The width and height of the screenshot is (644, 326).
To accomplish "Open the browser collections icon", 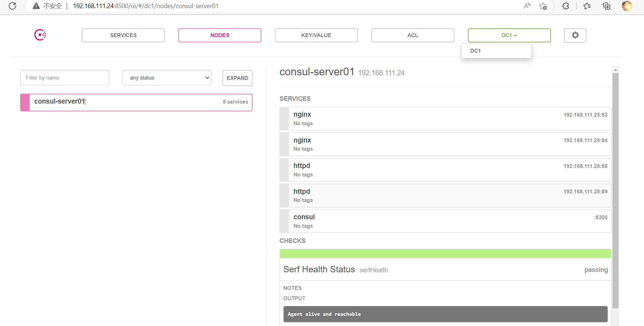I will coord(607,6).
